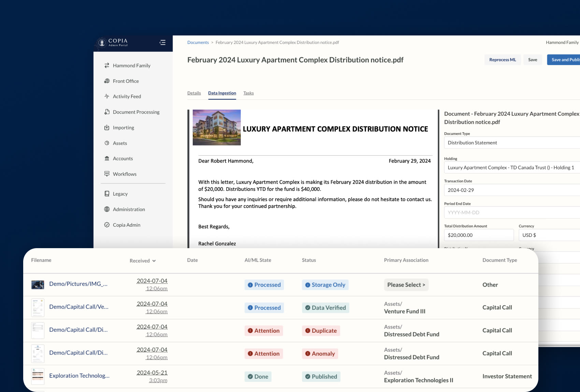This screenshot has width=580, height=392.
Task: Click the Save button
Action: pos(532,60)
